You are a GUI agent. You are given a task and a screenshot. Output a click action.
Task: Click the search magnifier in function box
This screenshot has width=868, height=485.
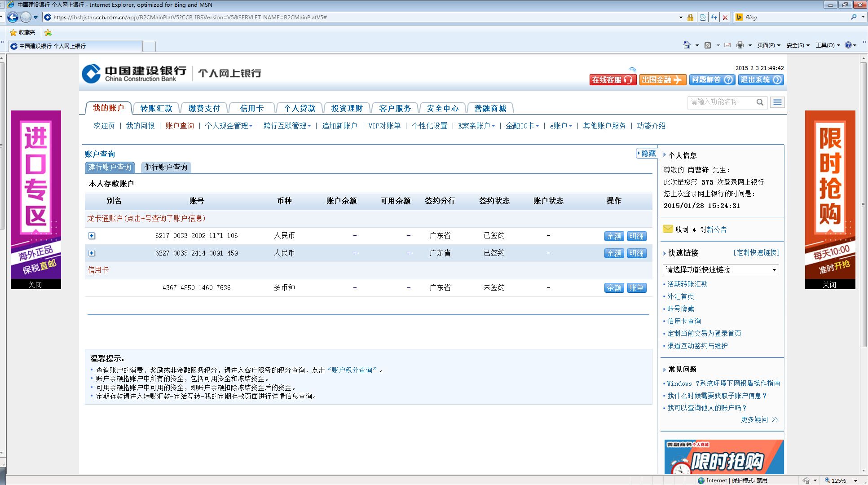760,102
